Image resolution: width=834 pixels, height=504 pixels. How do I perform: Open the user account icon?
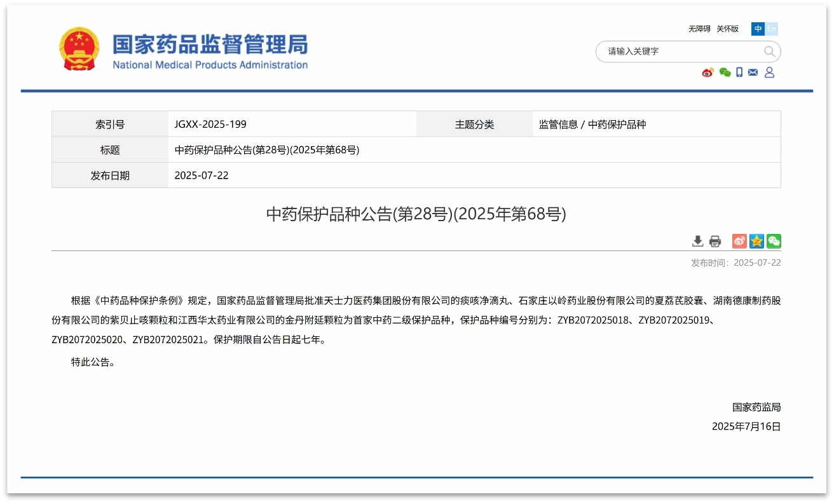769,72
